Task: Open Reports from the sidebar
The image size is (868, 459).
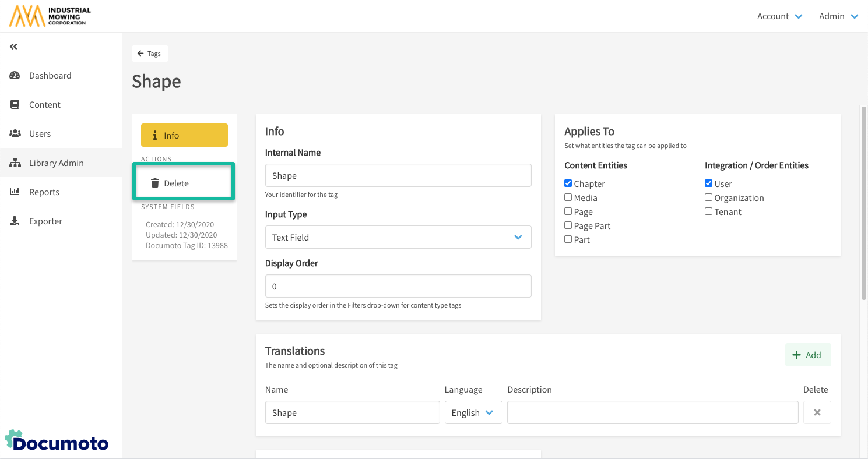Action: (44, 192)
